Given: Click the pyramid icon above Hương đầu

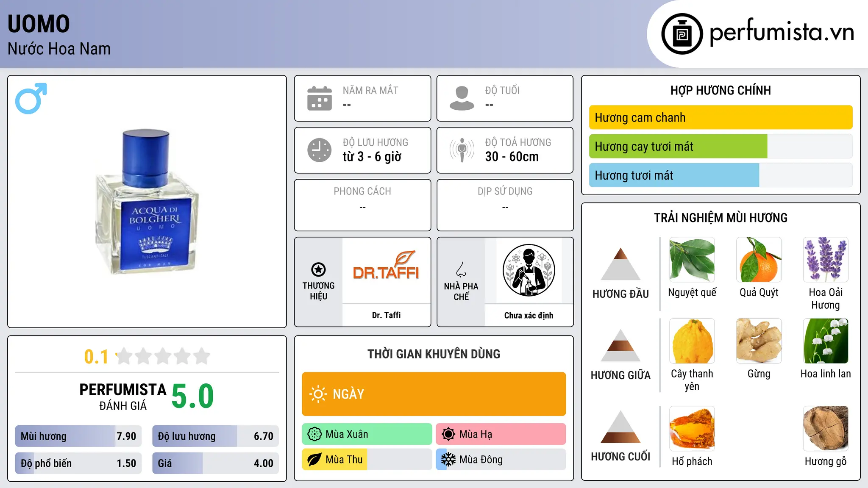Looking at the screenshot, I should pos(620,264).
